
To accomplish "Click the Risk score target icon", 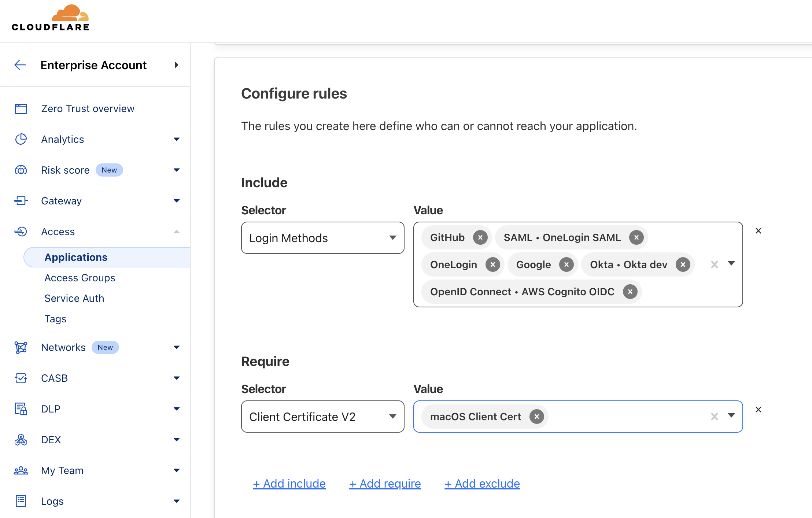I will click(x=21, y=170).
